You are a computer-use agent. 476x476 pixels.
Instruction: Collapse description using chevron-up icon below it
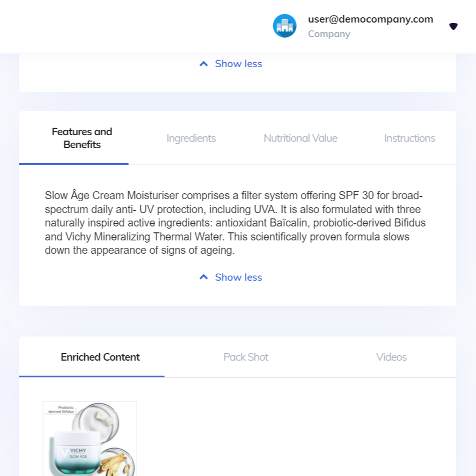coord(203,277)
